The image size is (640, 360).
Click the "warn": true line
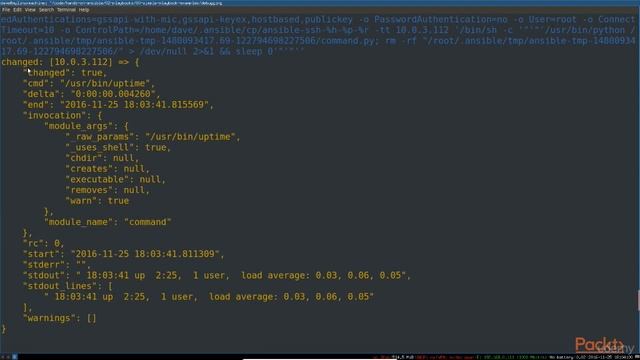point(97,201)
